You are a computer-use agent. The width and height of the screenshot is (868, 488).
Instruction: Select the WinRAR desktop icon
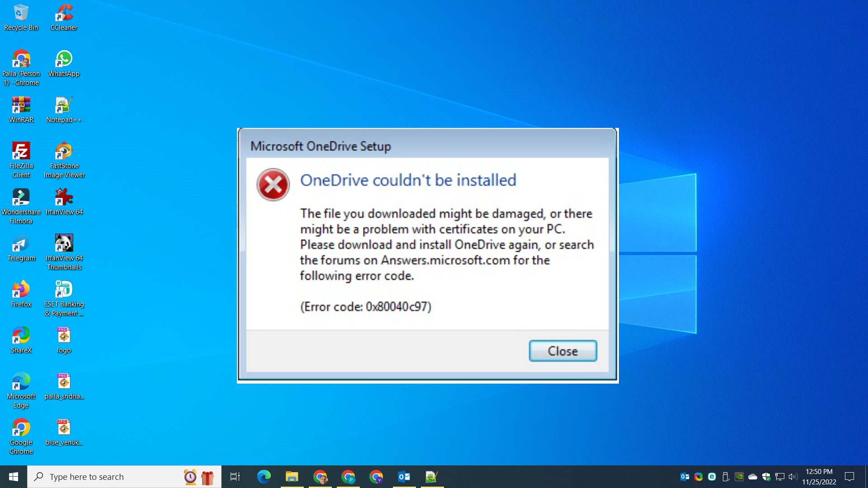coord(21,110)
